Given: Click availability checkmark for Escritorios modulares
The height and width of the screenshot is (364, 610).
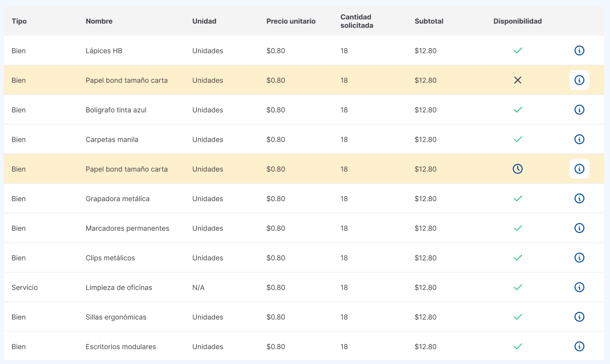Looking at the screenshot, I should (x=518, y=347).
